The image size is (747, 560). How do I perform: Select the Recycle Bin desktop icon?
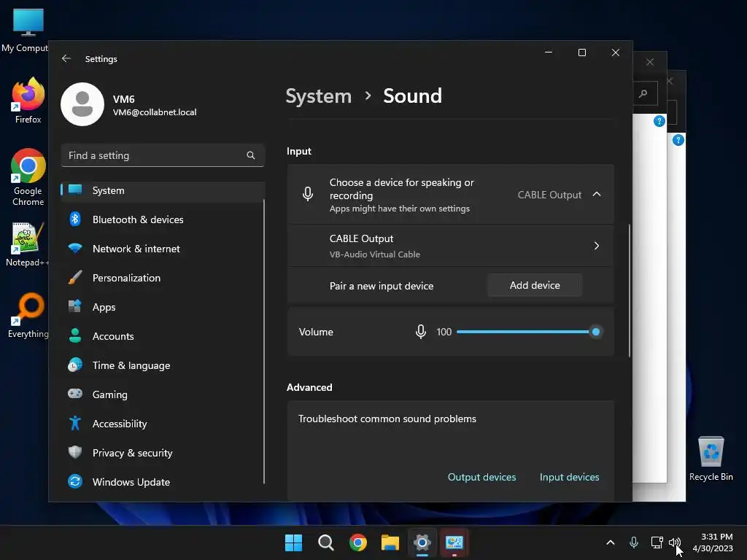point(711,459)
